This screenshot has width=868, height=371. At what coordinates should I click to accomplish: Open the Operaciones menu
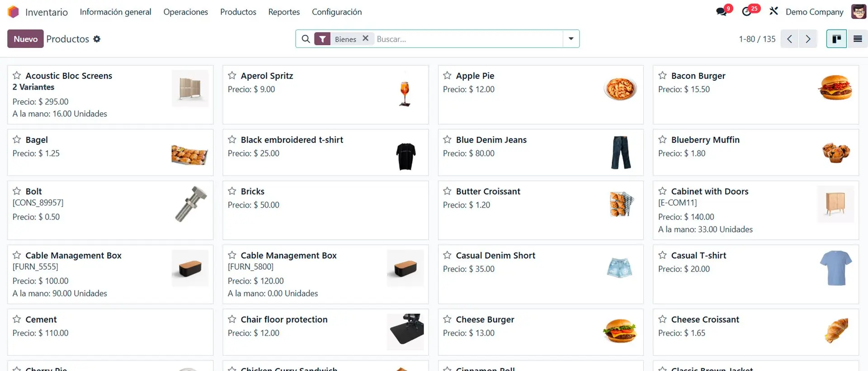(186, 12)
